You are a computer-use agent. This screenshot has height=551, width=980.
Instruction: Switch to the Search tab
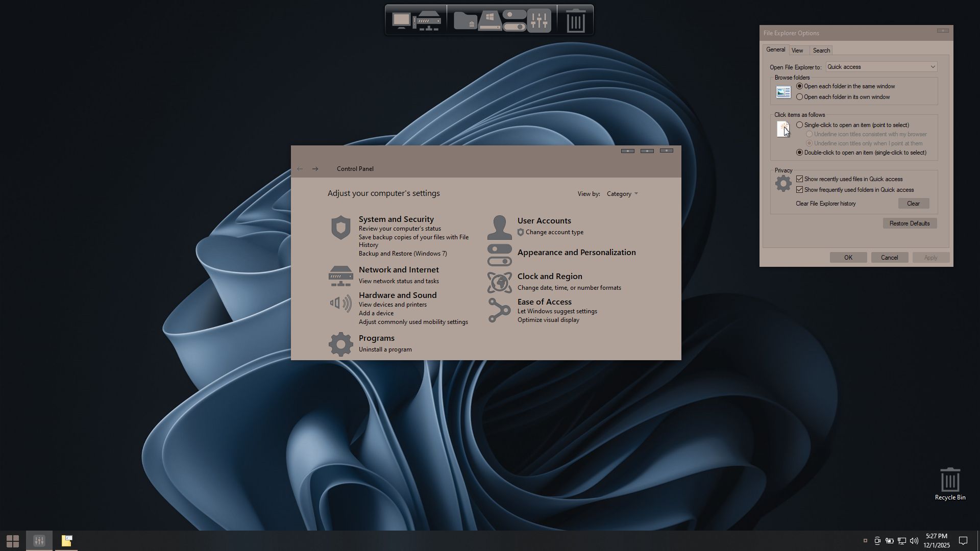click(821, 51)
